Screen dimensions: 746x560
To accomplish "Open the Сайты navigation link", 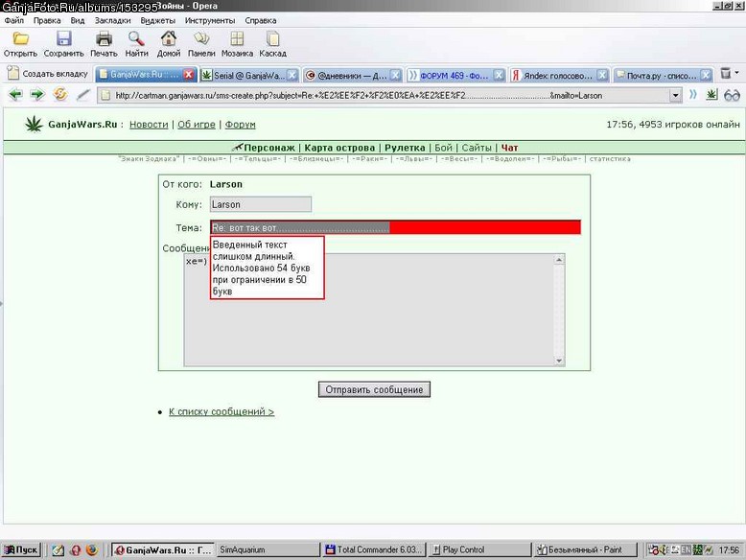I will coord(477,148).
